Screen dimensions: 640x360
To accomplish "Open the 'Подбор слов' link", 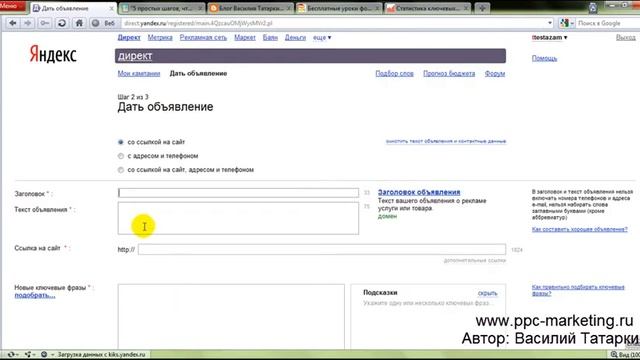I will click(394, 73).
